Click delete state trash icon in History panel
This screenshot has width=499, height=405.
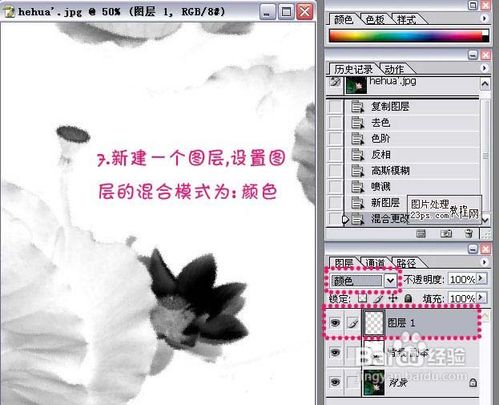point(469,234)
